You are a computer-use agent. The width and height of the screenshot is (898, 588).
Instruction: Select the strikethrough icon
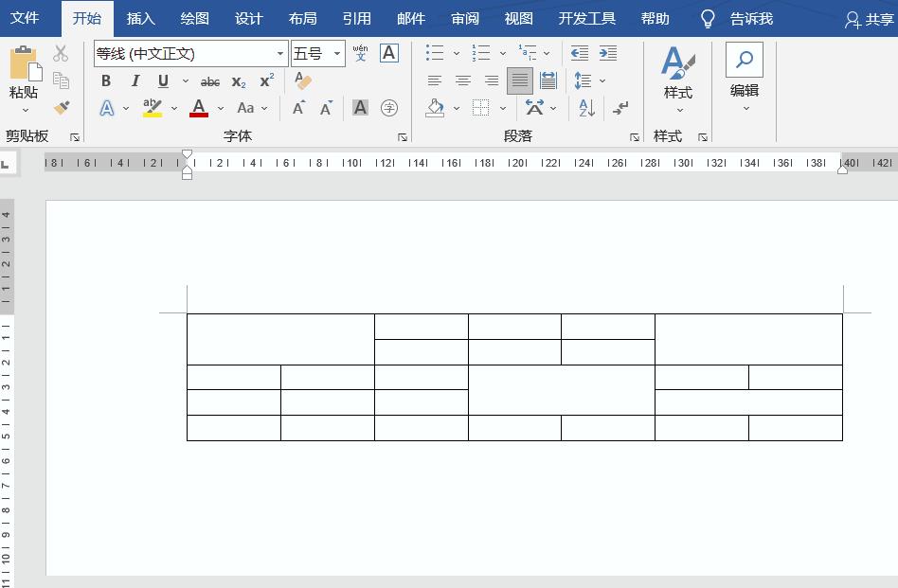point(210,81)
